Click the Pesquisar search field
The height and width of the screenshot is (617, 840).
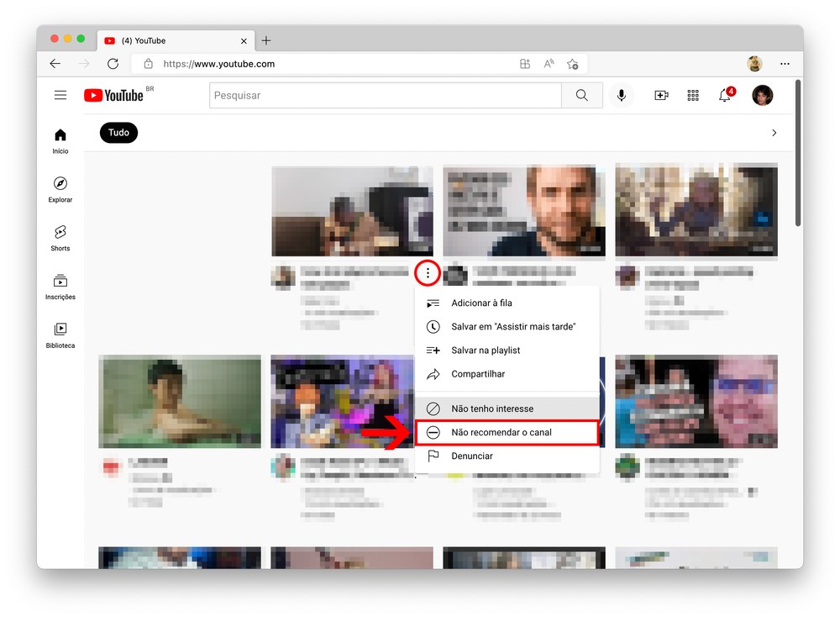(x=385, y=96)
